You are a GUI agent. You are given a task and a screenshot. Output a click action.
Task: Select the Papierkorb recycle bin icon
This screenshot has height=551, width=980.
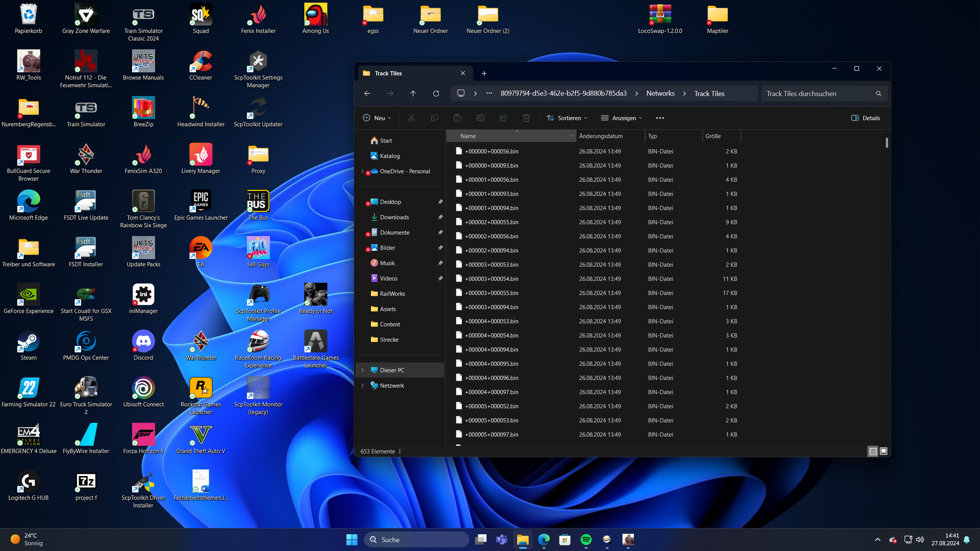tap(29, 18)
